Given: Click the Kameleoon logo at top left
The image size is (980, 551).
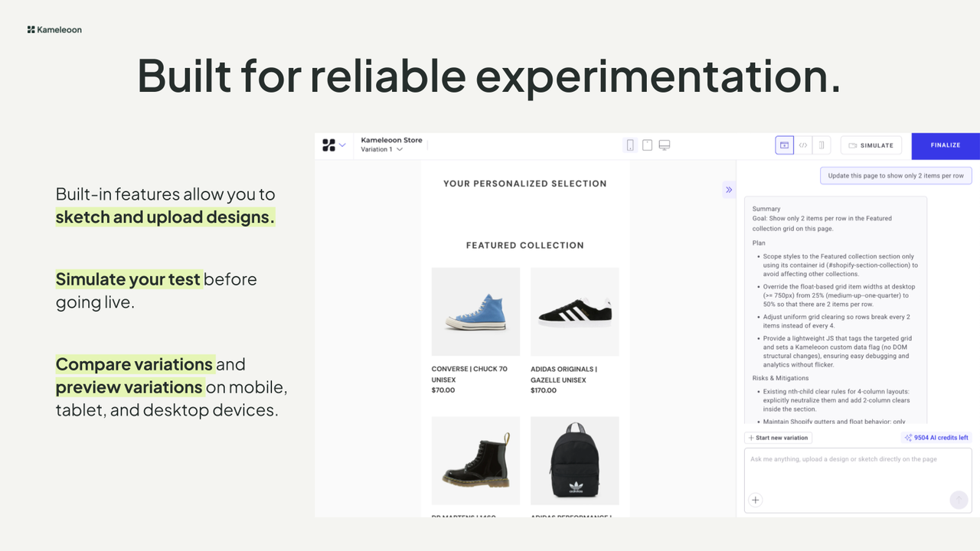Looking at the screenshot, I should (x=54, y=30).
